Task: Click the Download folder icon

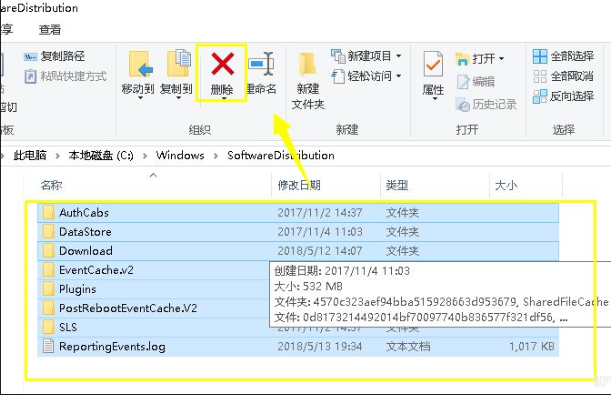Action: (48, 250)
